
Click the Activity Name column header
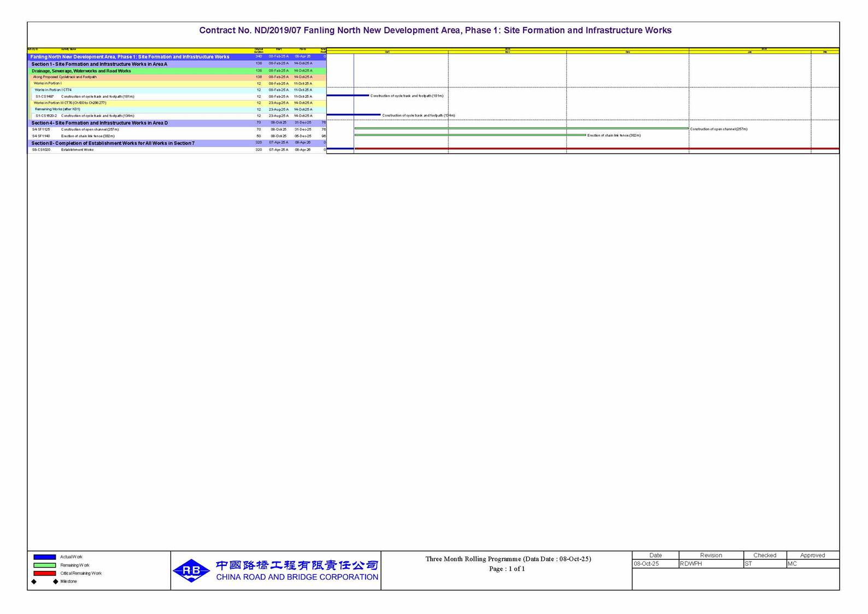[x=69, y=50]
